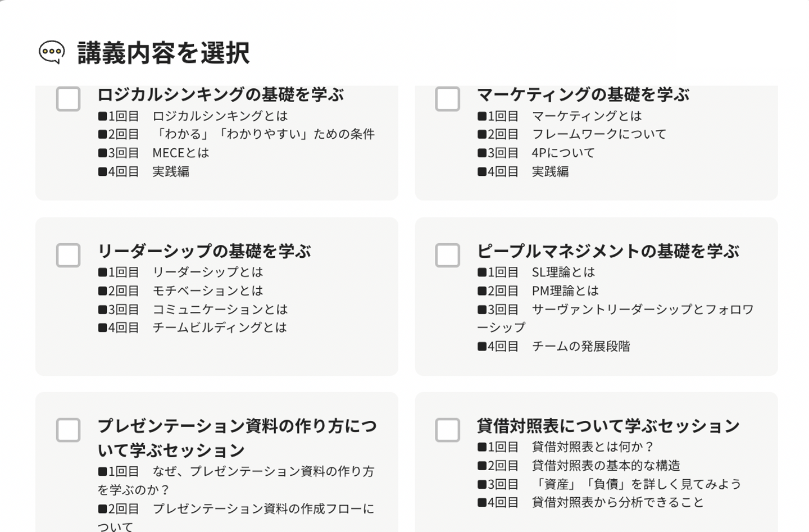Click the ピープルマネジメントの基礎を学ぶ title
Screen dimensions: 809x532
(608, 251)
